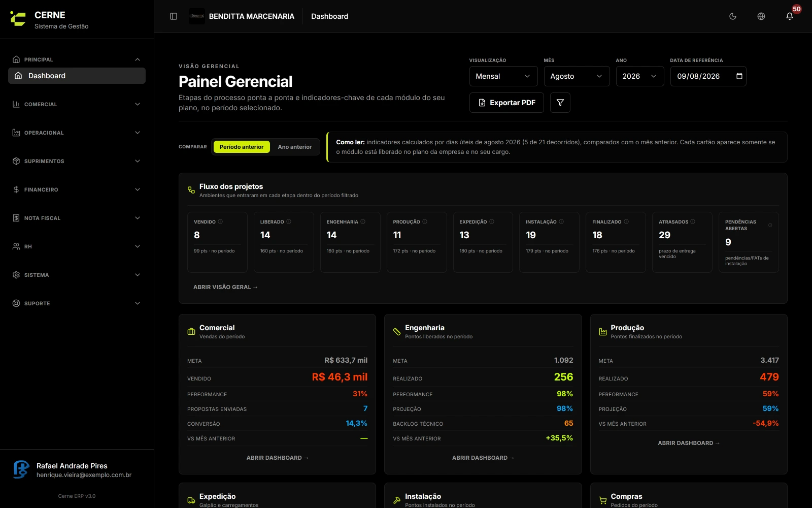Click the Dashboard breadcrumb in header
The width and height of the screenshot is (812, 508).
[x=329, y=16]
